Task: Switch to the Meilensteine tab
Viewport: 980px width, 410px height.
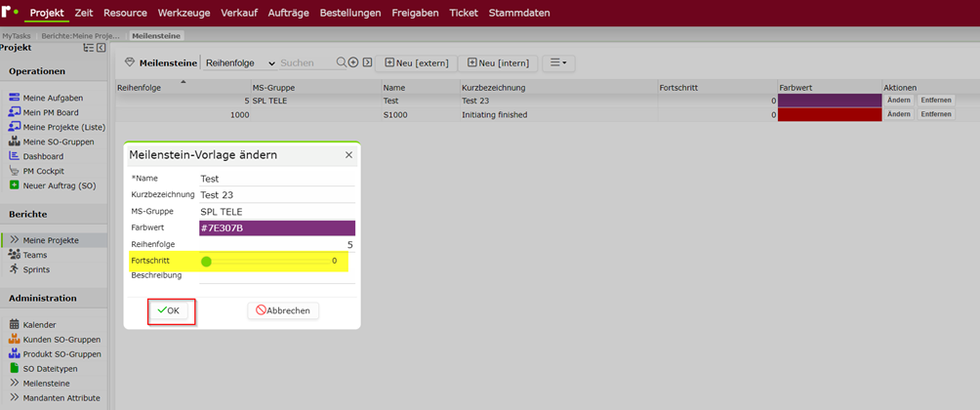Action: [x=156, y=35]
